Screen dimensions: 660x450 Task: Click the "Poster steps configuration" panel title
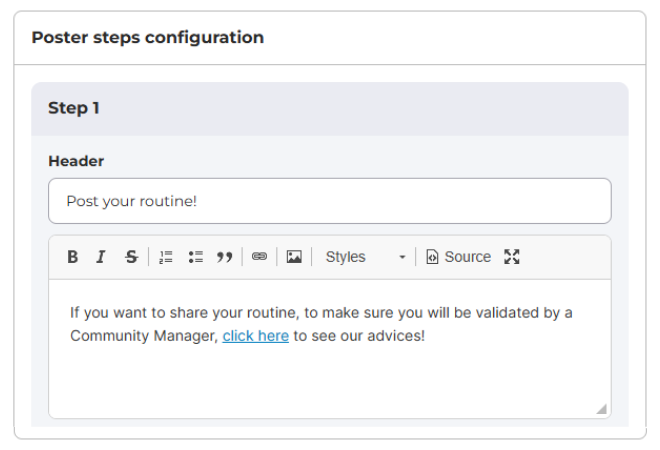click(x=148, y=38)
